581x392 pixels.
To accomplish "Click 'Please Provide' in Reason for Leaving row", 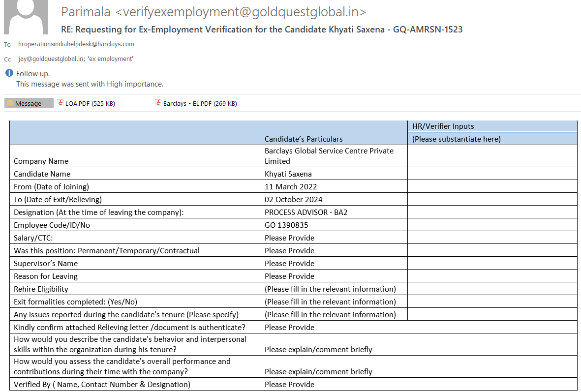I will point(289,276).
